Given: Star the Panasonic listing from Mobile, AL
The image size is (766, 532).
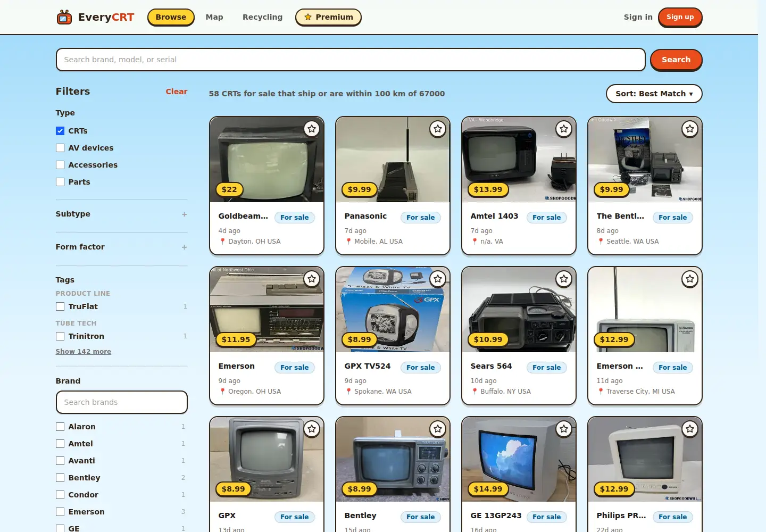Looking at the screenshot, I should [438, 129].
